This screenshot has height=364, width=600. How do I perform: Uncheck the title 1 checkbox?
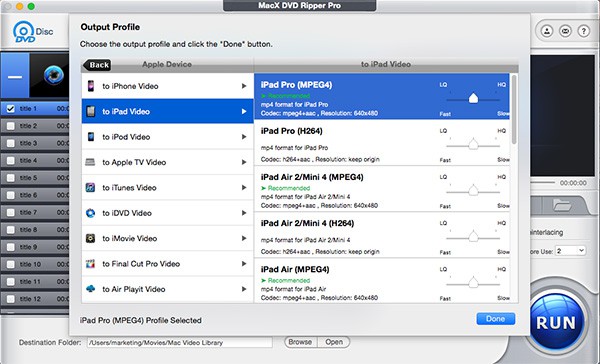point(11,109)
